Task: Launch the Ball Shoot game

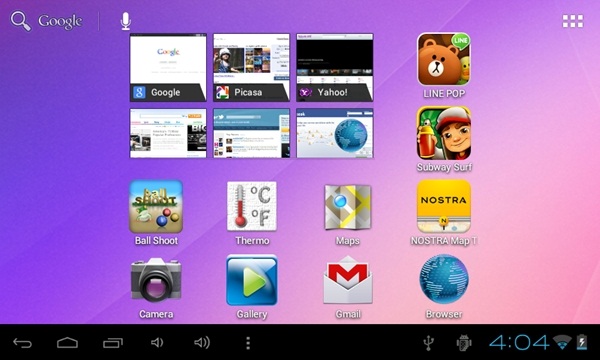Action: click(156, 207)
